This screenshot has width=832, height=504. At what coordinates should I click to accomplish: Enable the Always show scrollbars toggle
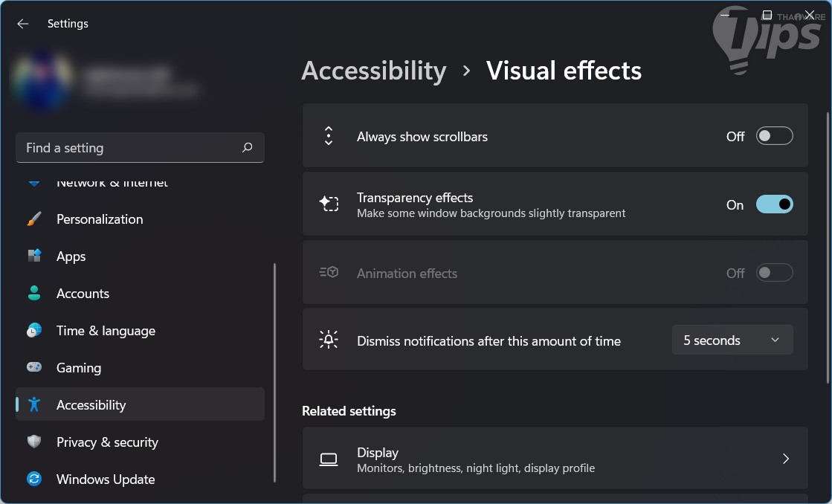pos(774,137)
